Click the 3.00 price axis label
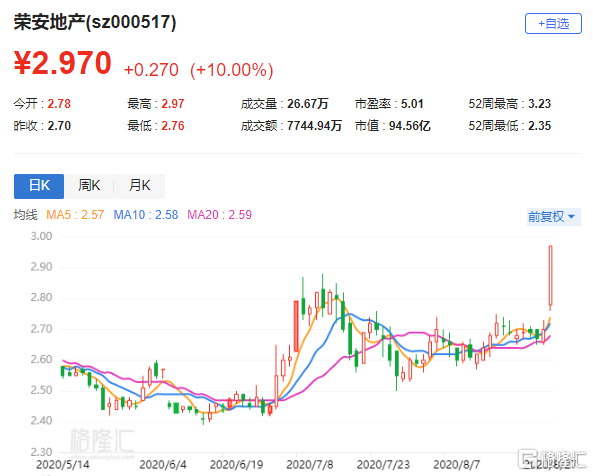Image resolution: width=593 pixels, height=476 pixels. tap(41, 236)
